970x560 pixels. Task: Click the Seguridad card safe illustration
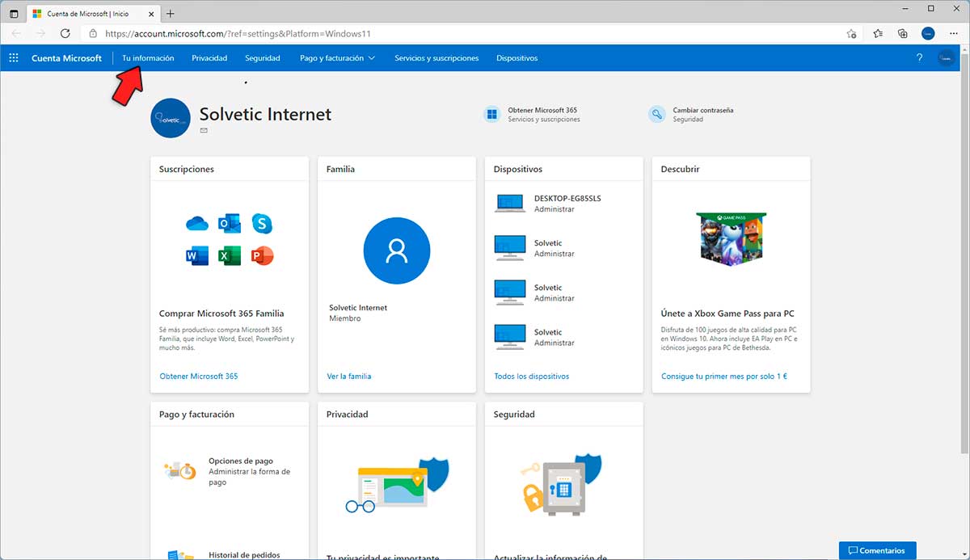(563, 483)
